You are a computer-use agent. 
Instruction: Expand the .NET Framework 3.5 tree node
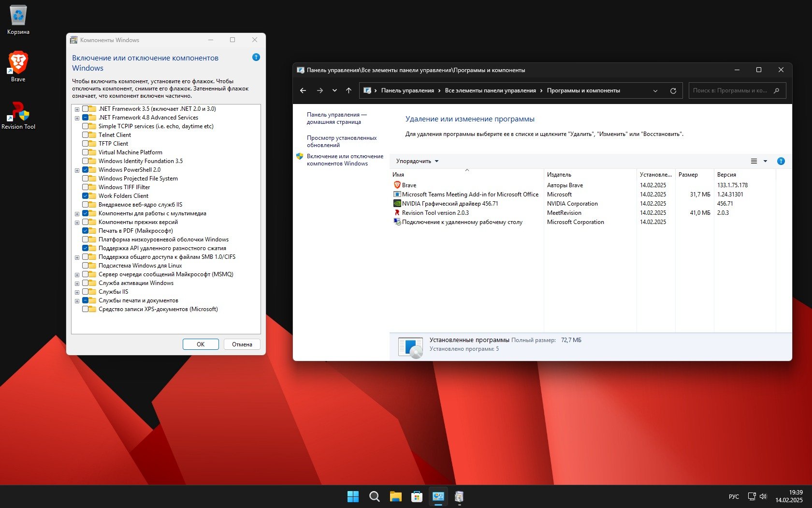click(77, 109)
